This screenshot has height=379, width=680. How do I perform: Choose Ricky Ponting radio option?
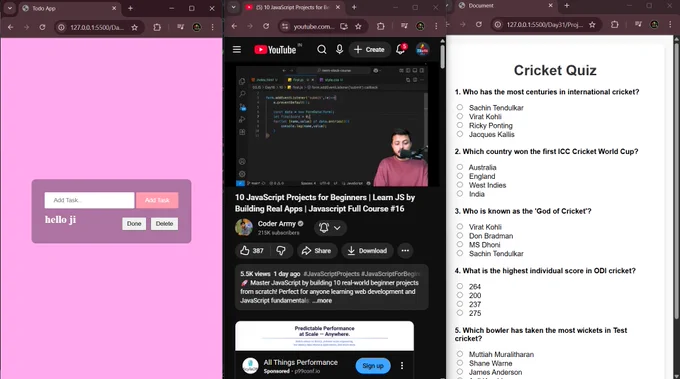click(x=460, y=125)
